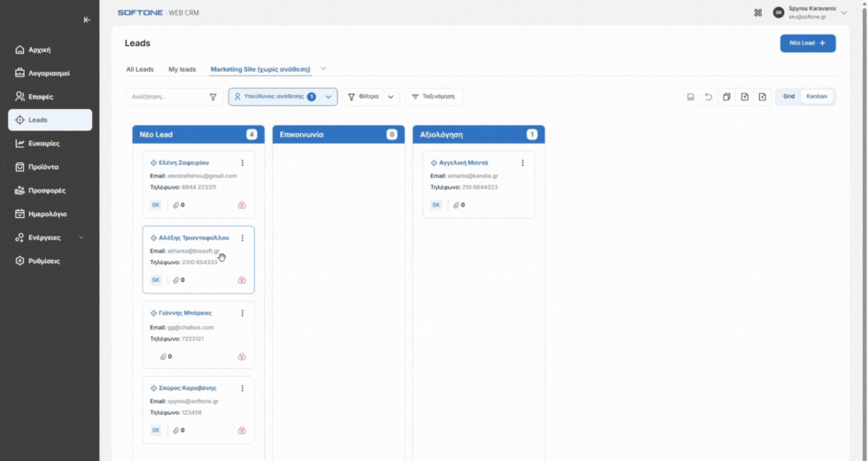Expand the Υπεύθυνος ανάθεσης filter dropdown
868x461 pixels.
coord(329,97)
